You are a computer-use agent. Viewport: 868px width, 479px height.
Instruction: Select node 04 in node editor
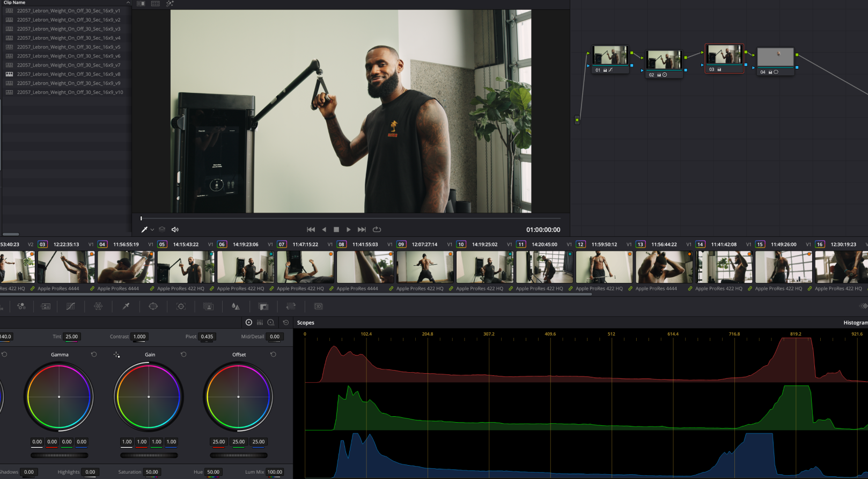click(x=775, y=61)
